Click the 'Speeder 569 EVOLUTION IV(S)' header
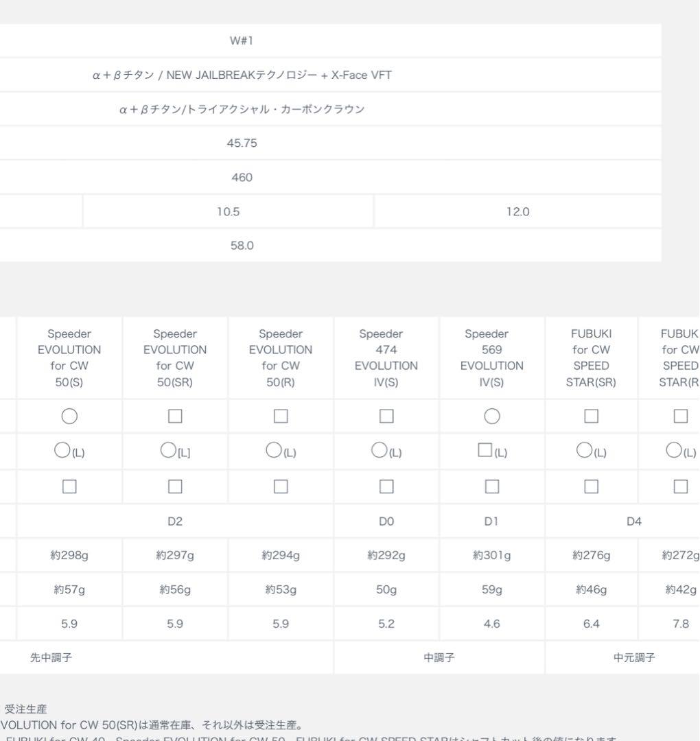 click(x=492, y=357)
